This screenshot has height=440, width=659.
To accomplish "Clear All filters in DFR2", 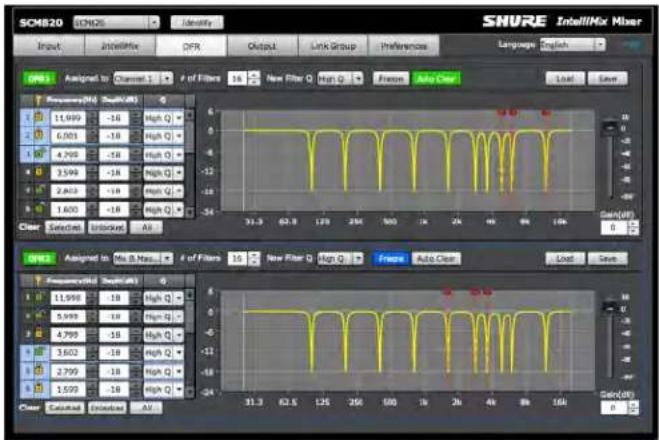I will click(146, 408).
